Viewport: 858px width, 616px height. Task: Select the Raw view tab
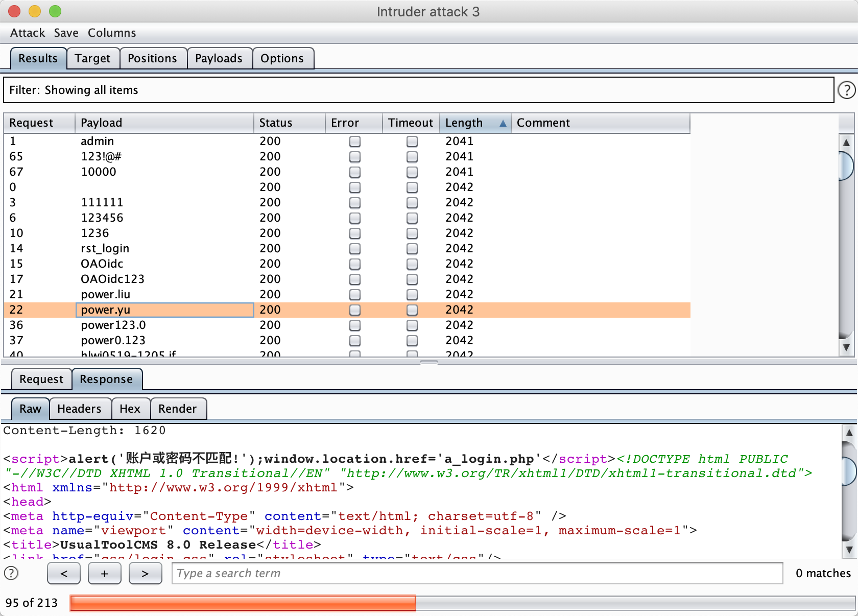click(30, 409)
